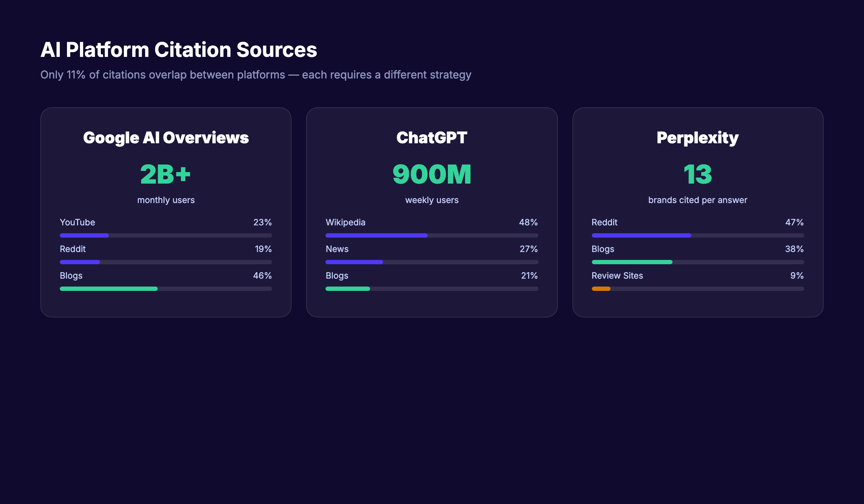This screenshot has height=504, width=864.
Task: Click the 46% value beside Blogs
Action: (x=262, y=275)
